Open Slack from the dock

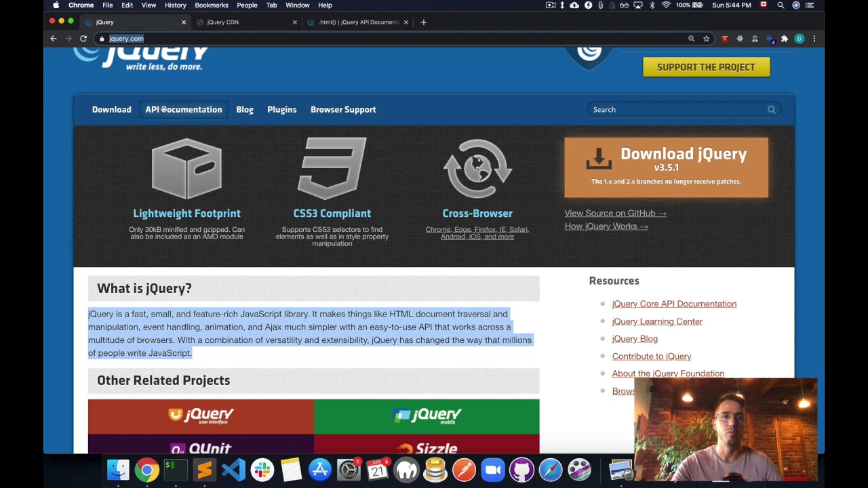262,470
